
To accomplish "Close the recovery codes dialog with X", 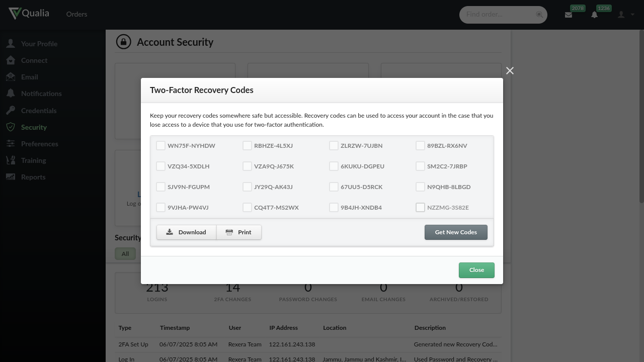I will pyautogui.click(x=510, y=71).
